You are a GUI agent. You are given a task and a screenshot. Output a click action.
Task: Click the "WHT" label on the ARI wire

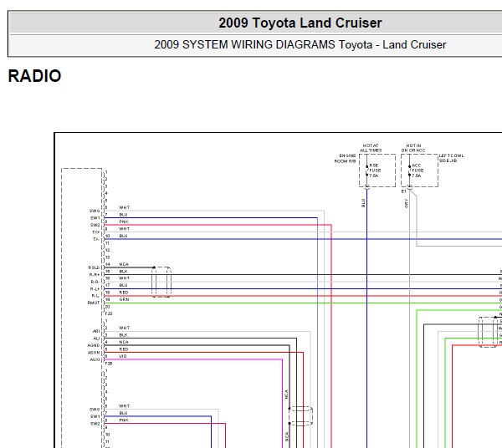coord(124,328)
